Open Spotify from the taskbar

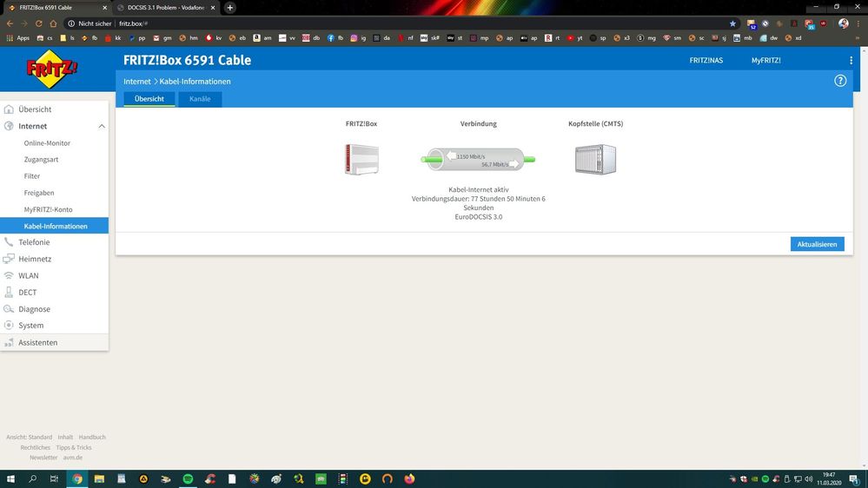coord(188,478)
